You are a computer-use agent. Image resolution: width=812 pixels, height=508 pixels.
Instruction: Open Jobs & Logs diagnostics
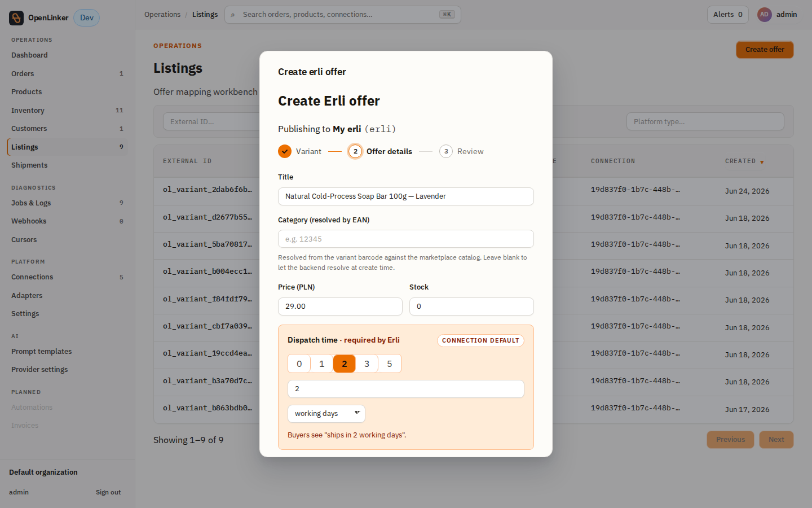click(x=67, y=203)
